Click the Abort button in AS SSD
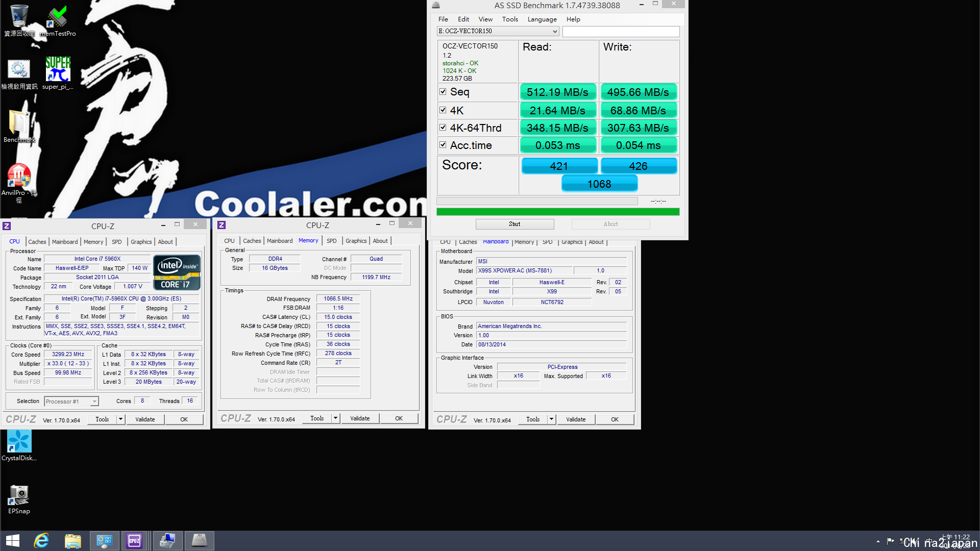This screenshot has width=980, height=551. pos(610,224)
